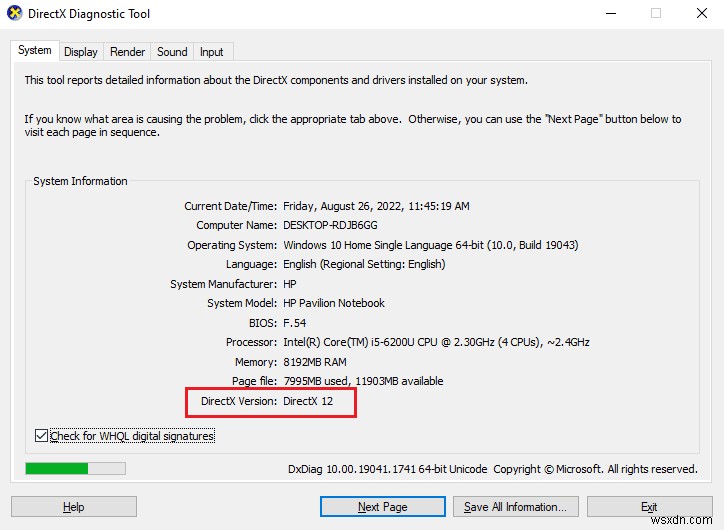Click the Processor label
This screenshot has width=724, height=530.
[251, 342]
